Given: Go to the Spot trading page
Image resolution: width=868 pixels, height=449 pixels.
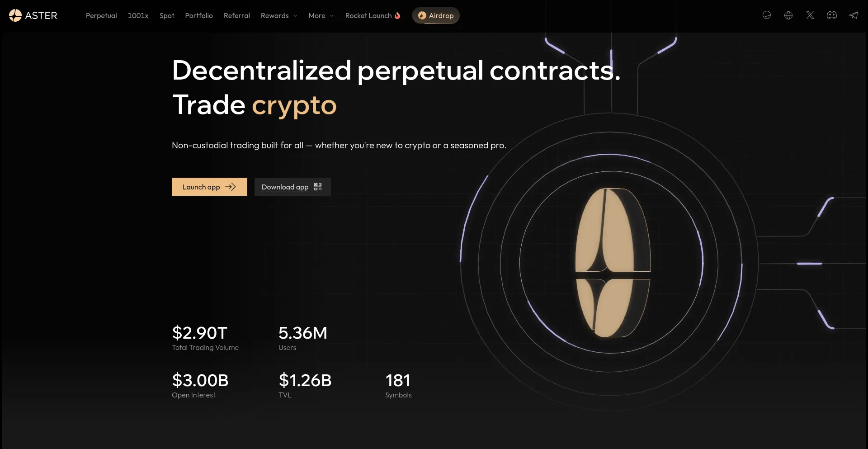Looking at the screenshot, I should pos(167,15).
